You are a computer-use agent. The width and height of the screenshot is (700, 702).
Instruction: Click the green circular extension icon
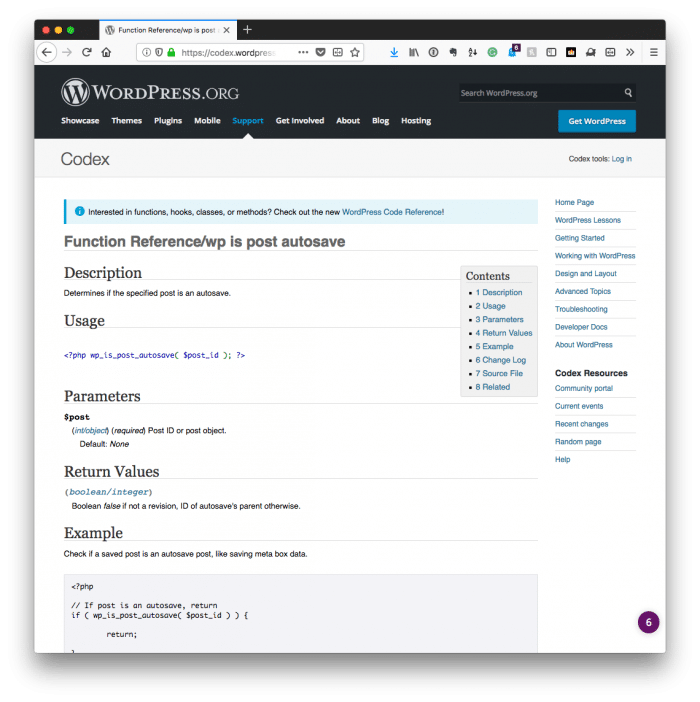click(492, 52)
